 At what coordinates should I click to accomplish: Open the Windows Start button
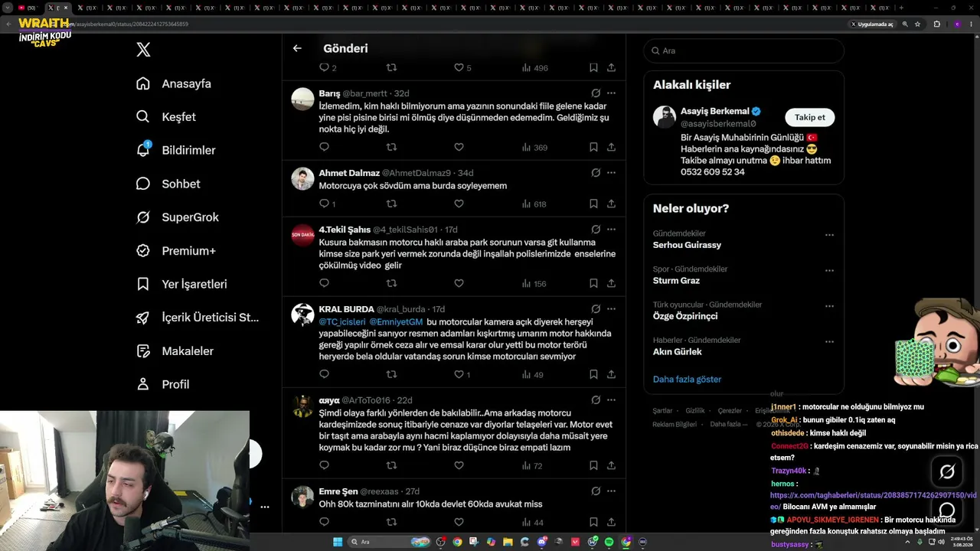(x=338, y=542)
